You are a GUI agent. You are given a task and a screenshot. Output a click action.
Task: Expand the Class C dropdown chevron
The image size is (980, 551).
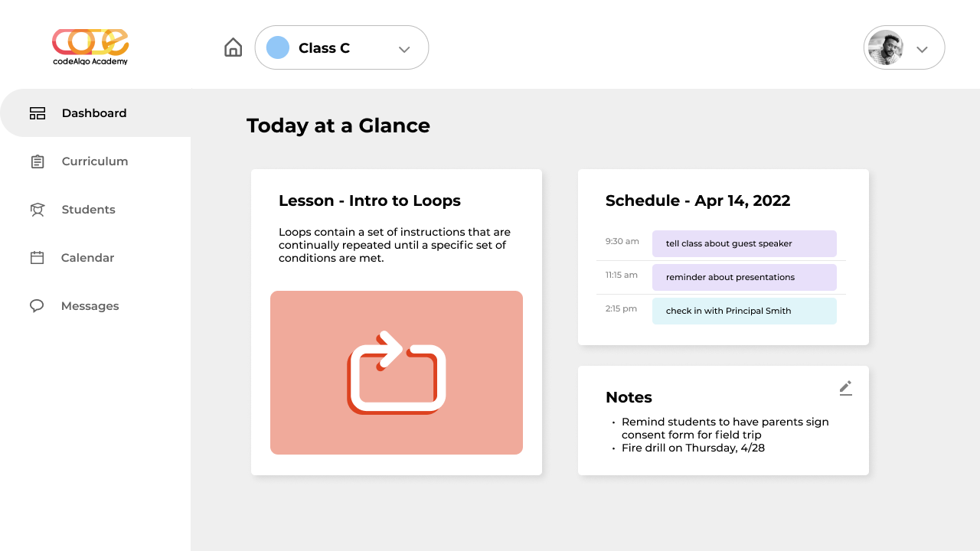[404, 49]
